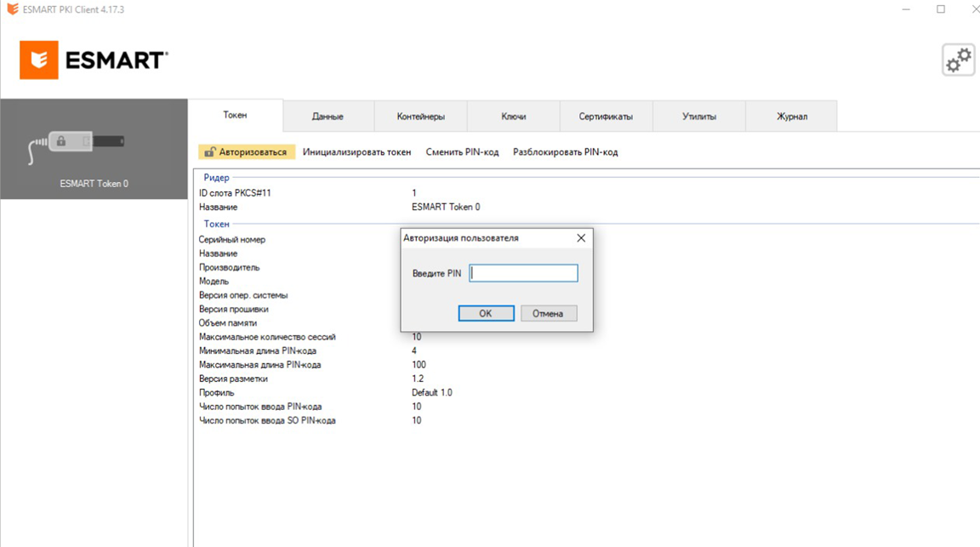Select the Серийный номер row label

[x=232, y=239]
